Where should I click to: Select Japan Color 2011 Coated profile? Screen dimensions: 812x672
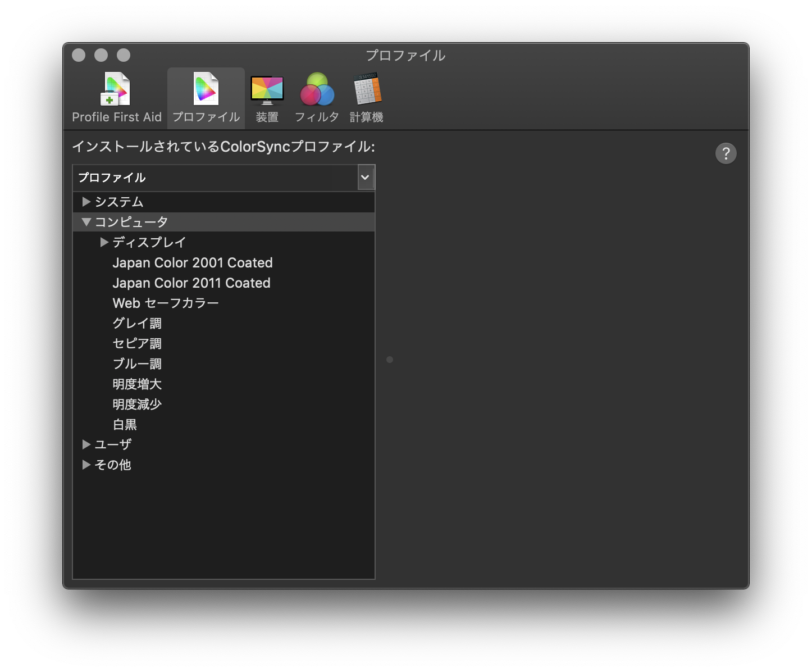[191, 283]
